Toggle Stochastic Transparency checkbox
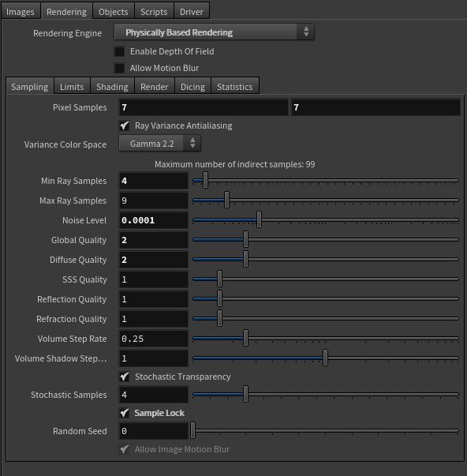The height and width of the screenshot is (476, 467). click(x=125, y=377)
